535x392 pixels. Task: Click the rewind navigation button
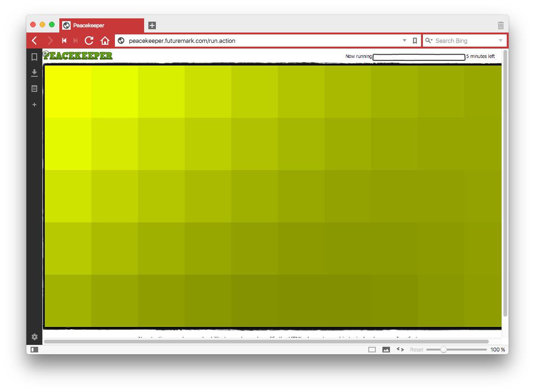64,41
